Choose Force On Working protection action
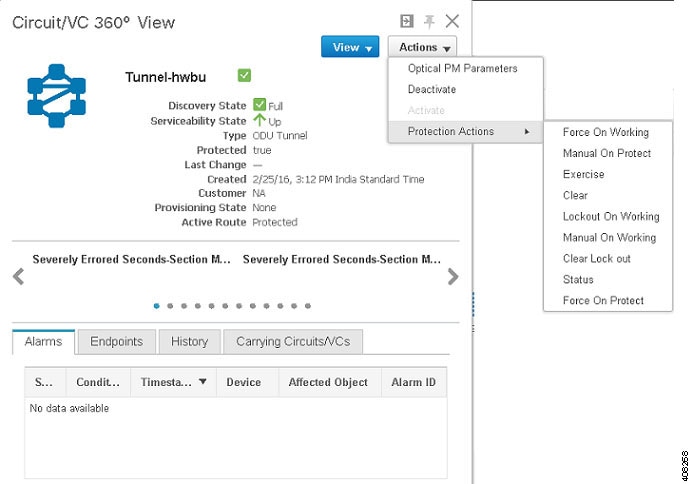 [606, 132]
